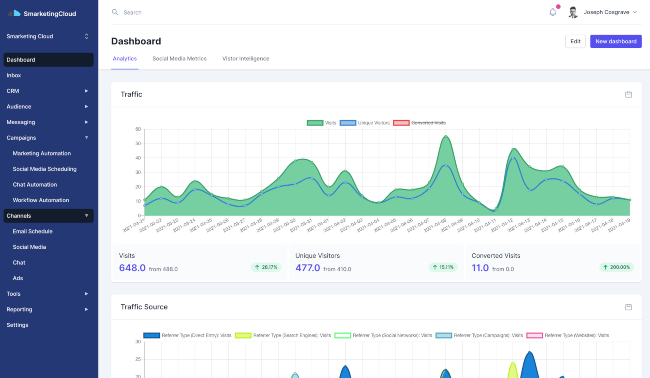Expand the Messaging sidebar arrow

point(86,122)
